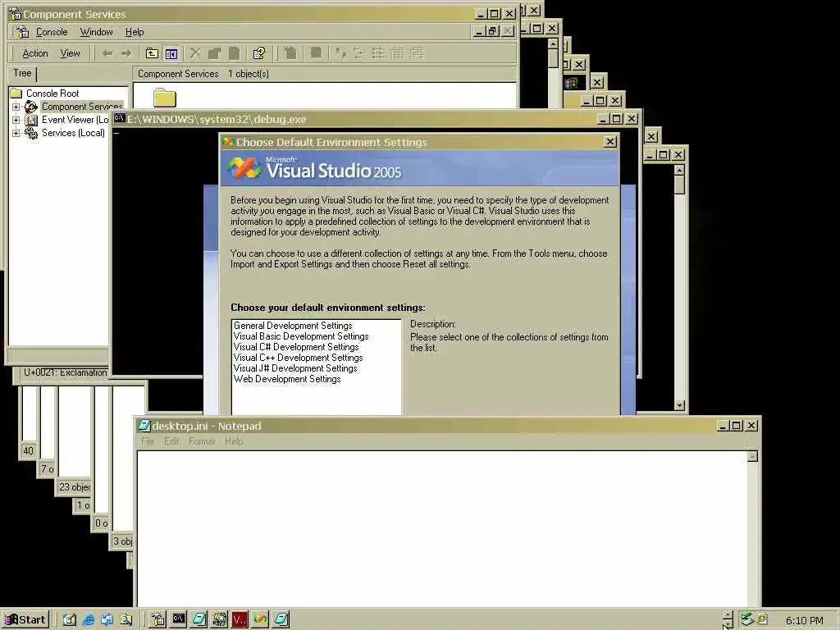Open Window menu in Component Services
Viewport: 840px width, 630px height.
tap(97, 32)
